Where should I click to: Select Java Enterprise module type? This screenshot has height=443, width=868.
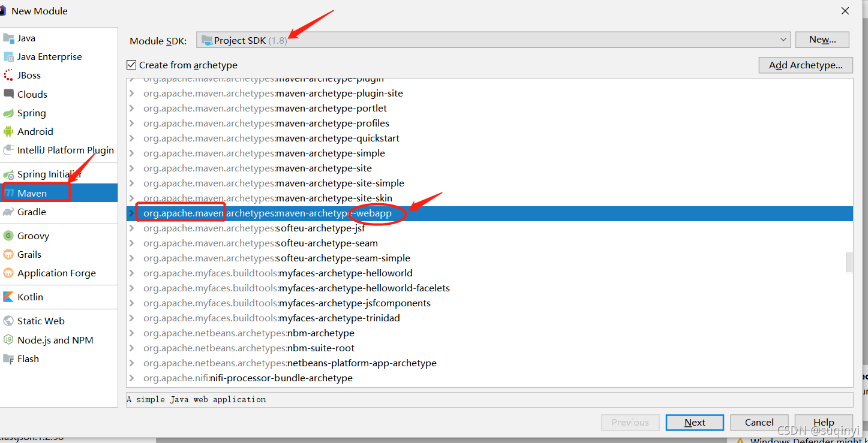pyautogui.click(x=59, y=57)
